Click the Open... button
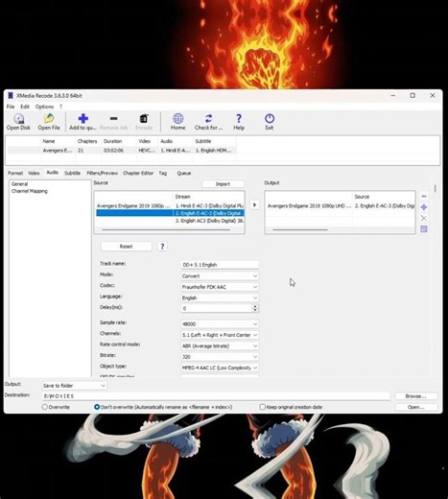448x499 pixels. pyautogui.click(x=416, y=407)
